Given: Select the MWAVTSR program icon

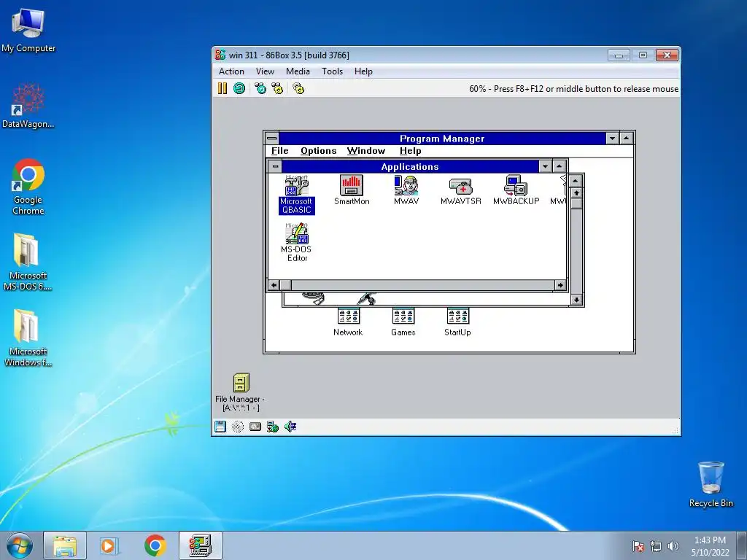Looking at the screenshot, I should point(461,192).
